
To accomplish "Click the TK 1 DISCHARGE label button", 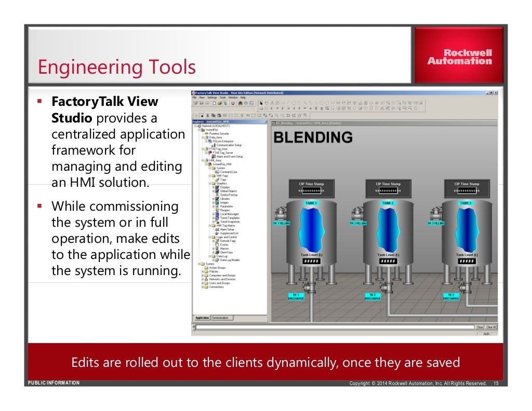I will click(x=296, y=296).
